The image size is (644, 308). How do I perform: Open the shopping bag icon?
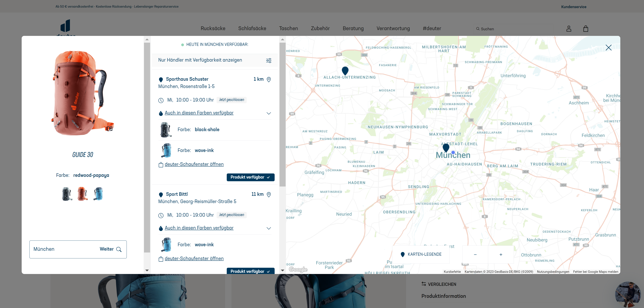pos(585,29)
